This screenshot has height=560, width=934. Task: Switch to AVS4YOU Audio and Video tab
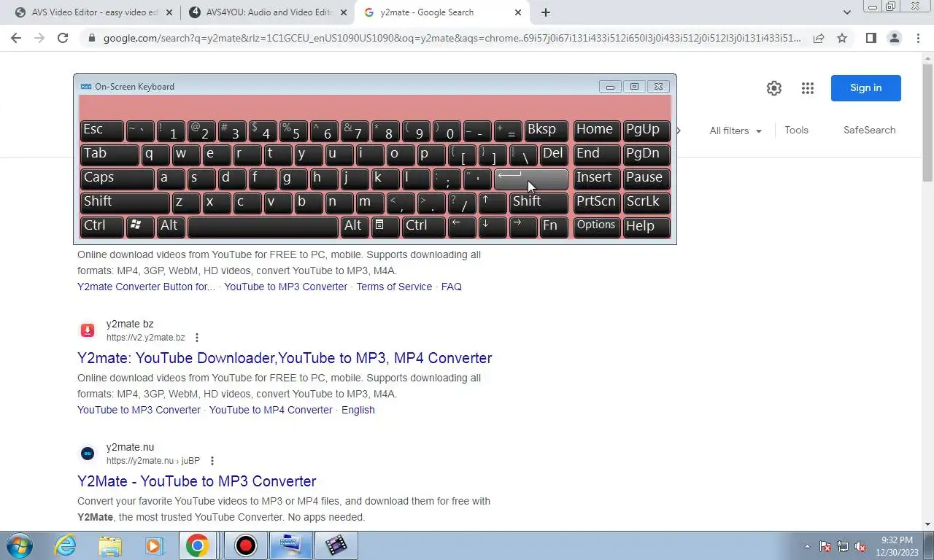pyautogui.click(x=266, y=12)
